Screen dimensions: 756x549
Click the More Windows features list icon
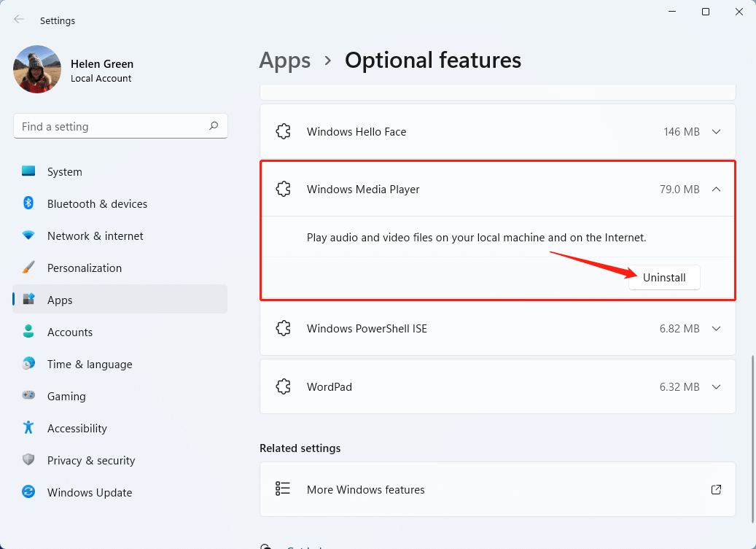[x=283, y=488]
